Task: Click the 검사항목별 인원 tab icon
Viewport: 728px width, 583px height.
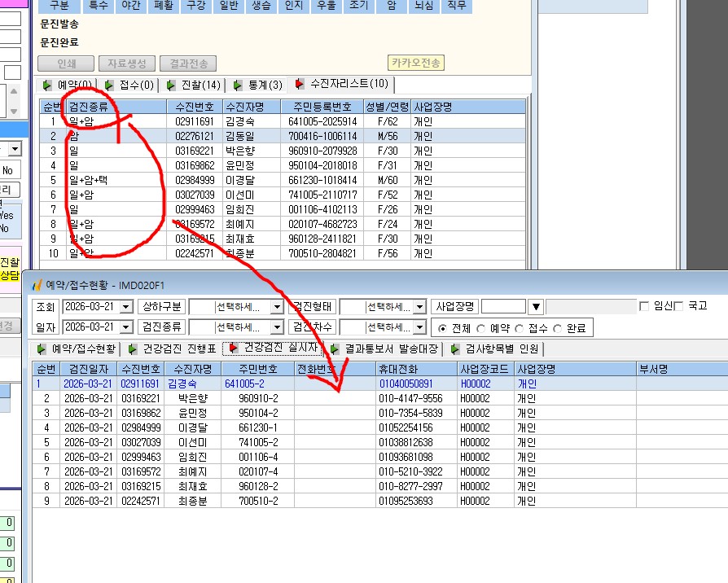Action: [x=455, y=349]
